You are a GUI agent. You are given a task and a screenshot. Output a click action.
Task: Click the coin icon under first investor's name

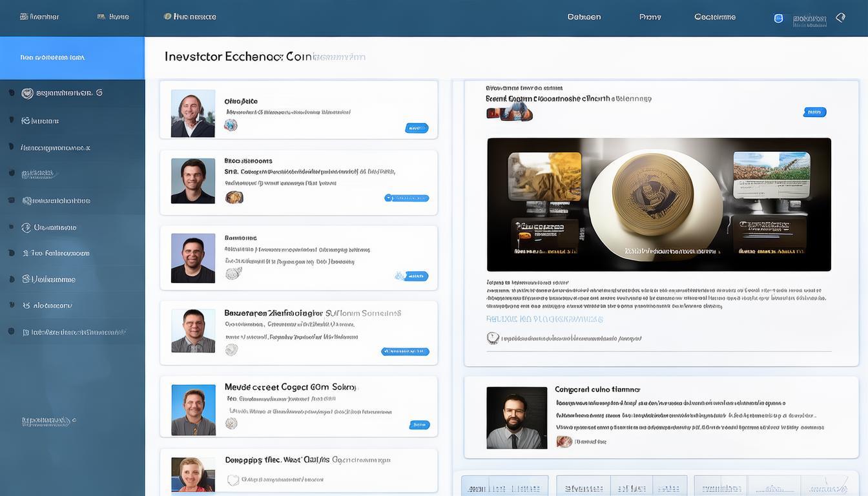pyautogui.click(x=231, y=125)
